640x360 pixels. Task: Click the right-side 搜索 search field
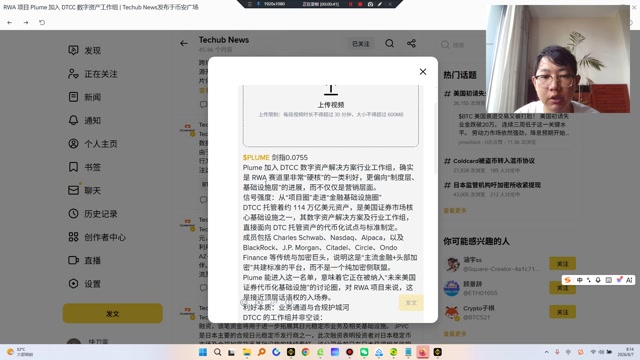(463, 45)
